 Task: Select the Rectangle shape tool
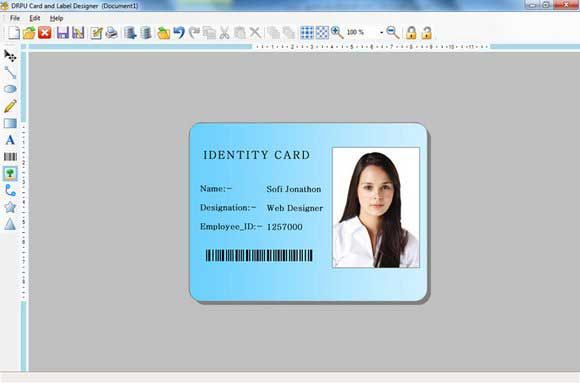pos(10,123)
